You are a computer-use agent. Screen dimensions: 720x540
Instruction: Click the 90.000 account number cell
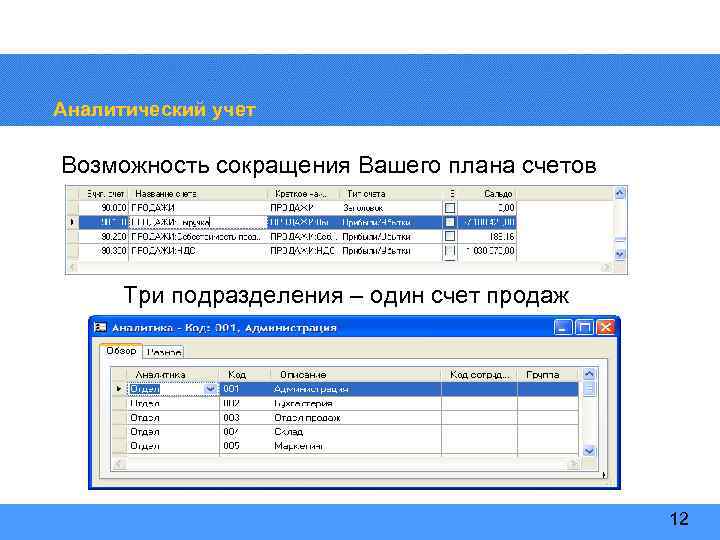103,208
